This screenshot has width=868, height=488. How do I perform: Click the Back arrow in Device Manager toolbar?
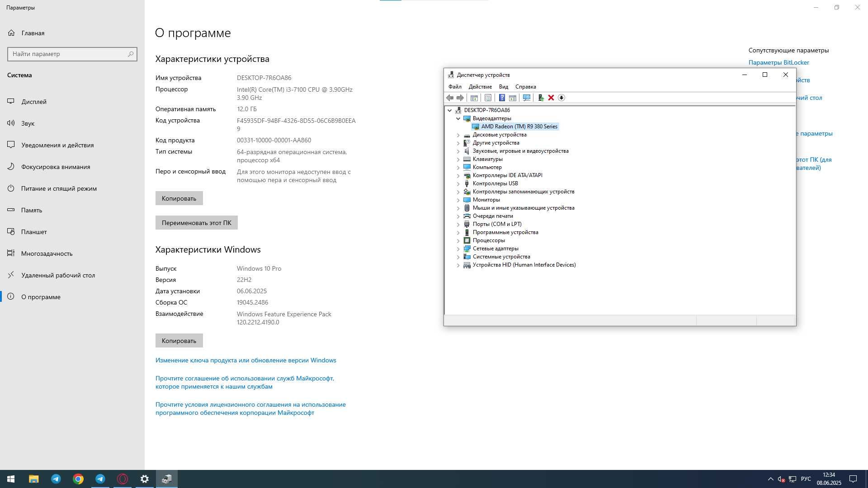[450, 98]
